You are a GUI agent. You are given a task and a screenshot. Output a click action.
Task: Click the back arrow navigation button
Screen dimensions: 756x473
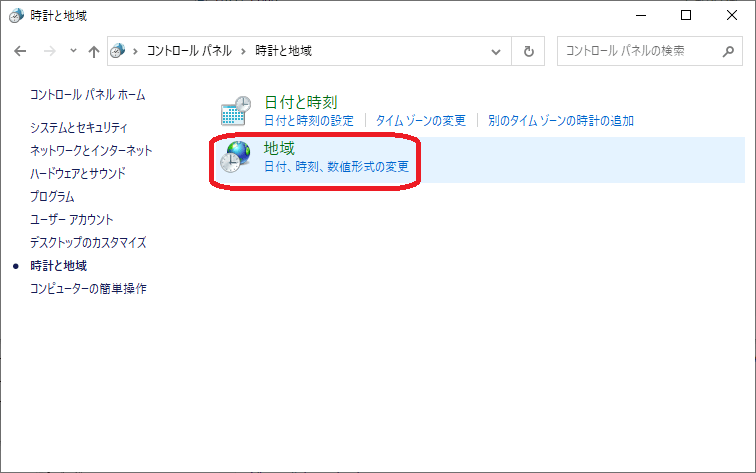click(x=20, y=50)
